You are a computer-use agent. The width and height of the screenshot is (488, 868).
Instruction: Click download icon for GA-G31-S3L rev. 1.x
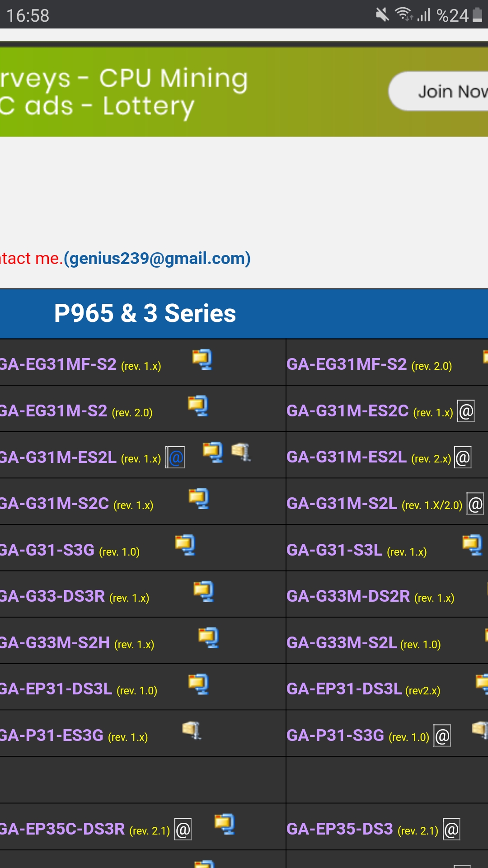[x=472, y=545]
